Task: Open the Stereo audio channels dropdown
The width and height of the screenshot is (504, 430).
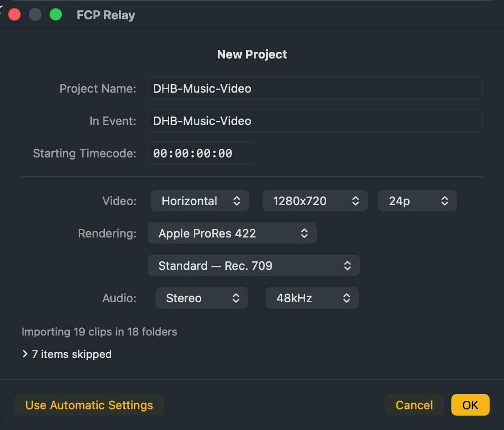Action: coord(202,298)
